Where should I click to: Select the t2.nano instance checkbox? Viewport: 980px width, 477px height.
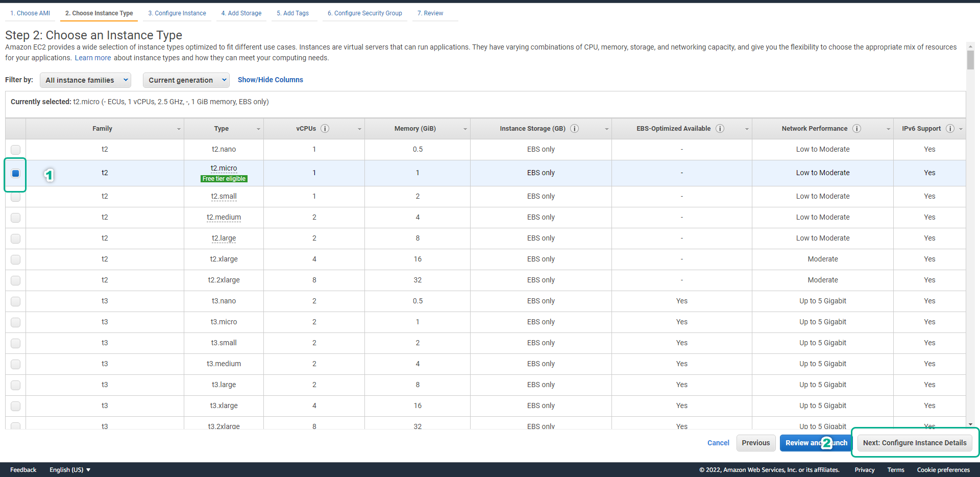(x=16, y=150)
